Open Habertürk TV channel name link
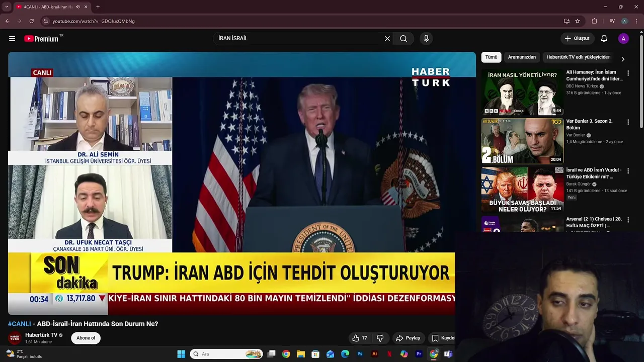644x362 pixels. coord(41,335)
